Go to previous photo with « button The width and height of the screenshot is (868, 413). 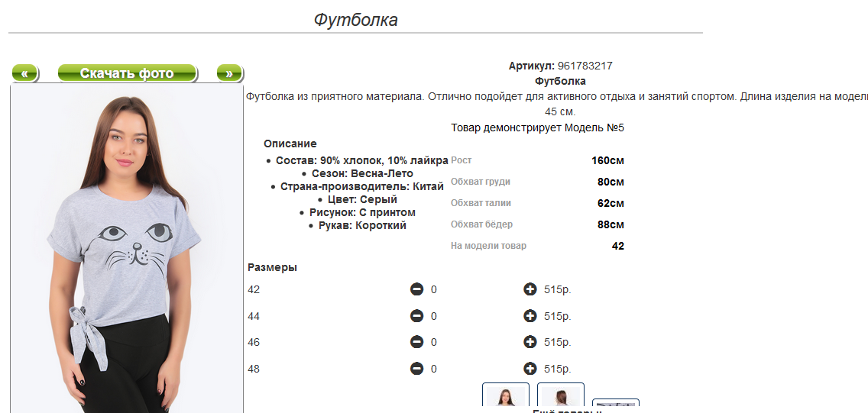click(x=24, y=73)
